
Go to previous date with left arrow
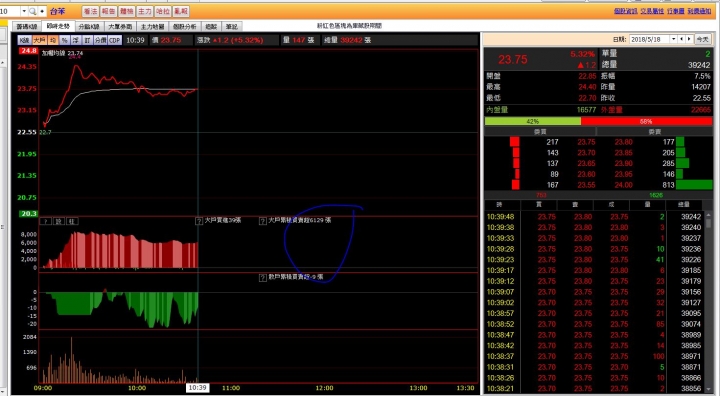681,40
